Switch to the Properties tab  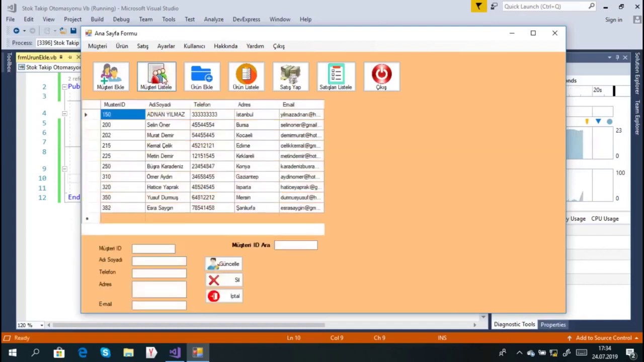tap(553, 324)
